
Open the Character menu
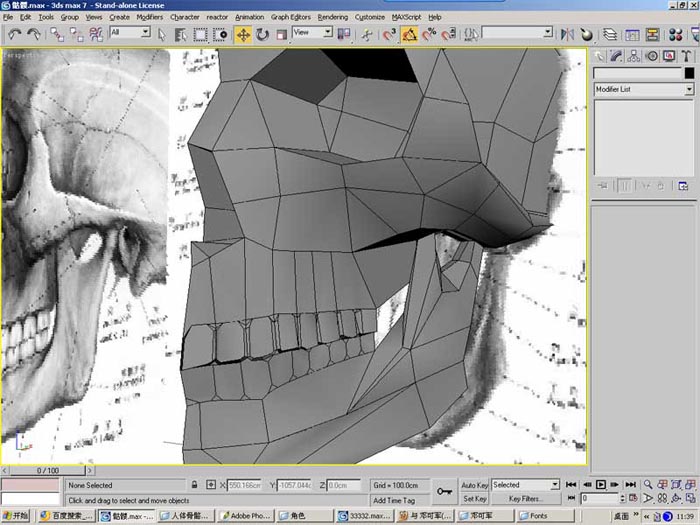[185, 17]
